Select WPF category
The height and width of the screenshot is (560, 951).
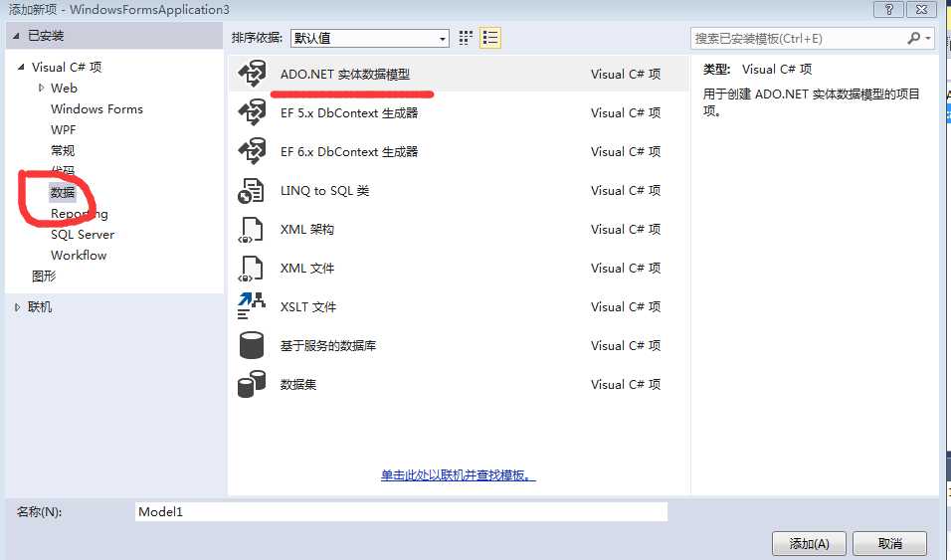(64, 130)
